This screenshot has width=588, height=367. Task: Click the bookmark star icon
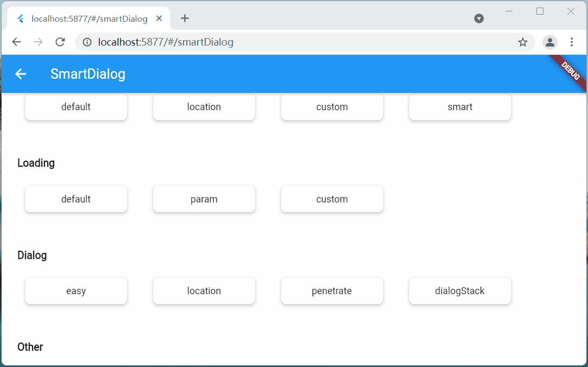coord(522,42)
